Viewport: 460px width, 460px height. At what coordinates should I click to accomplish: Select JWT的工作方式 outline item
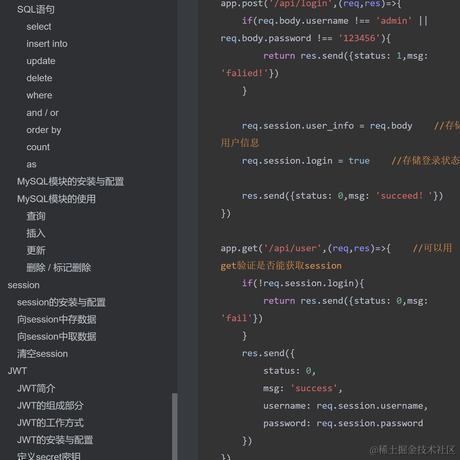[x=50, y=423]
